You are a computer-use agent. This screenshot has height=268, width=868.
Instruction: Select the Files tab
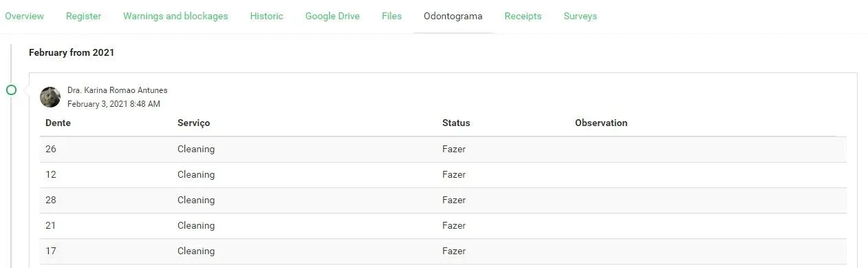click(392, 16)
